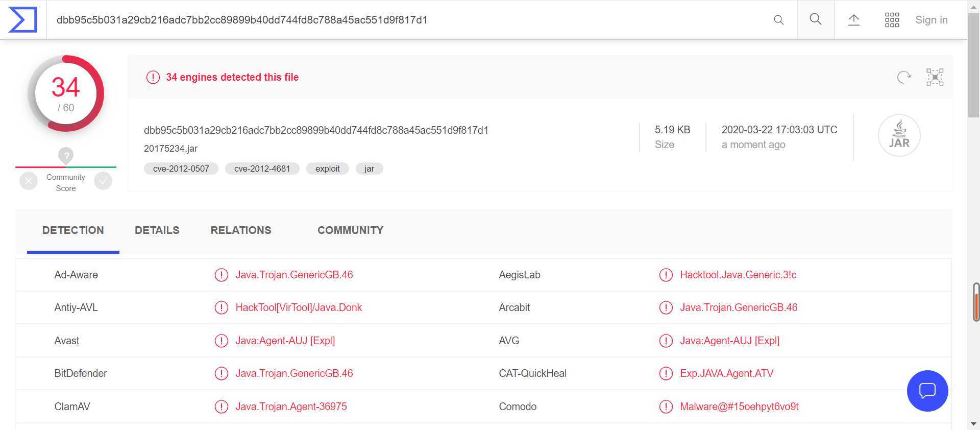The image size is (980, 430).
Task: Click the alert icon in AVG row
Action: (x=666, y=341)
